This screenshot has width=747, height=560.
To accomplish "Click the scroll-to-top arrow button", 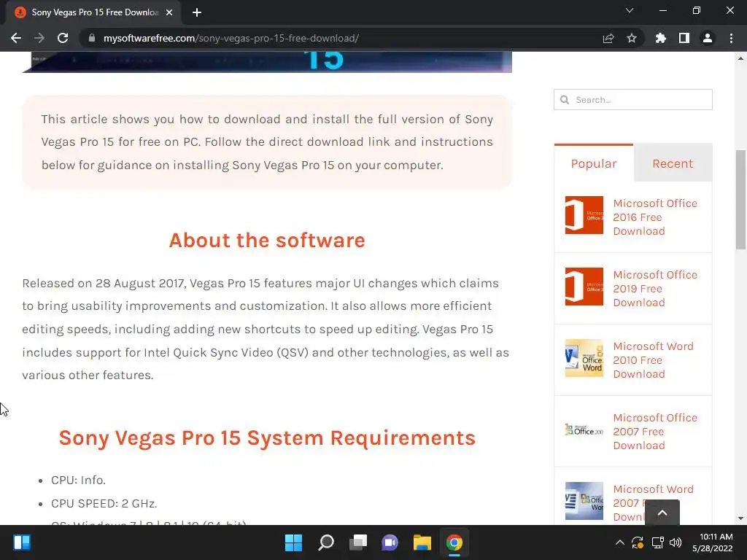I will click(662, 513).
